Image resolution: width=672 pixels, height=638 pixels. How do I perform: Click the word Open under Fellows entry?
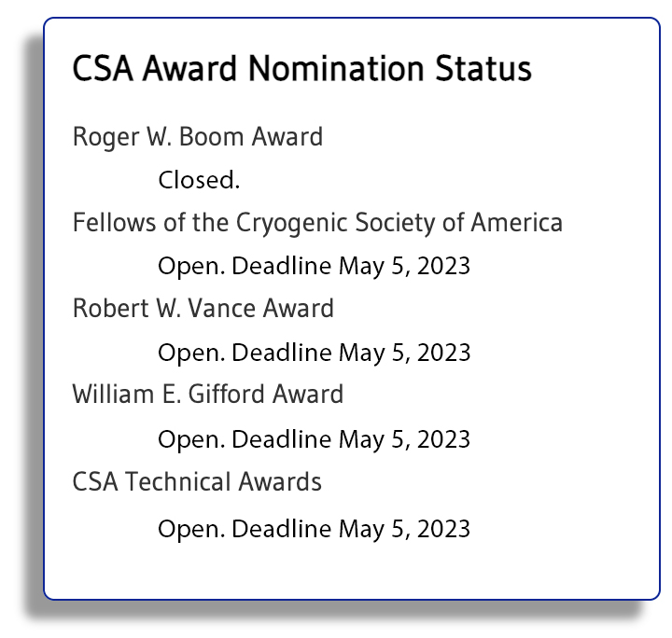[x=190, y=267]
